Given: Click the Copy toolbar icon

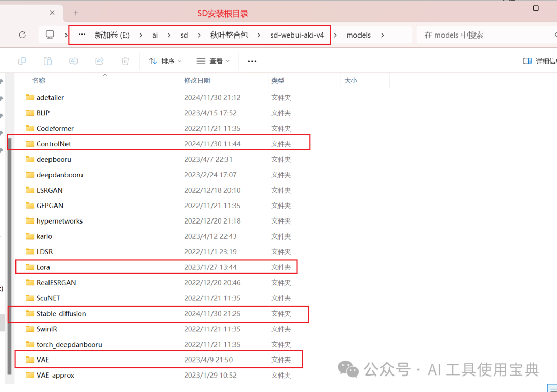Looking at the screenshot, I should click(22, 61).
